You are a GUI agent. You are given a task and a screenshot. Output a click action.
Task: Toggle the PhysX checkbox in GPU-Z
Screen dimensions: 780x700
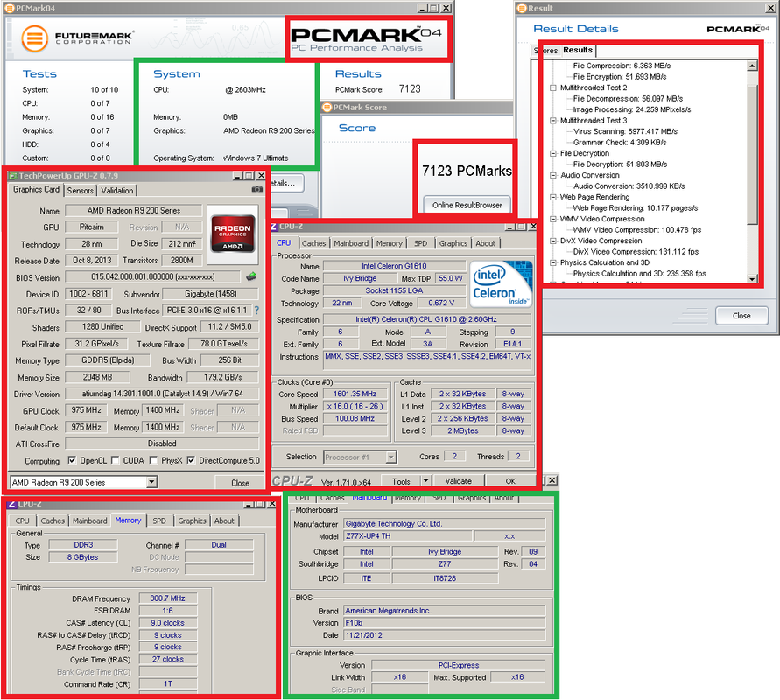pyautogui.click(x=153, y=460)
